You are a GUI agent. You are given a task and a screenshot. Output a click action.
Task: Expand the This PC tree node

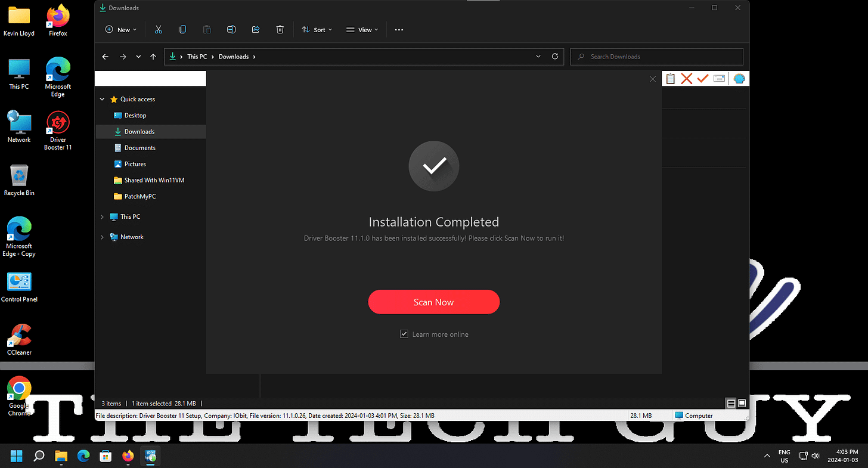(x=102, y=216)
